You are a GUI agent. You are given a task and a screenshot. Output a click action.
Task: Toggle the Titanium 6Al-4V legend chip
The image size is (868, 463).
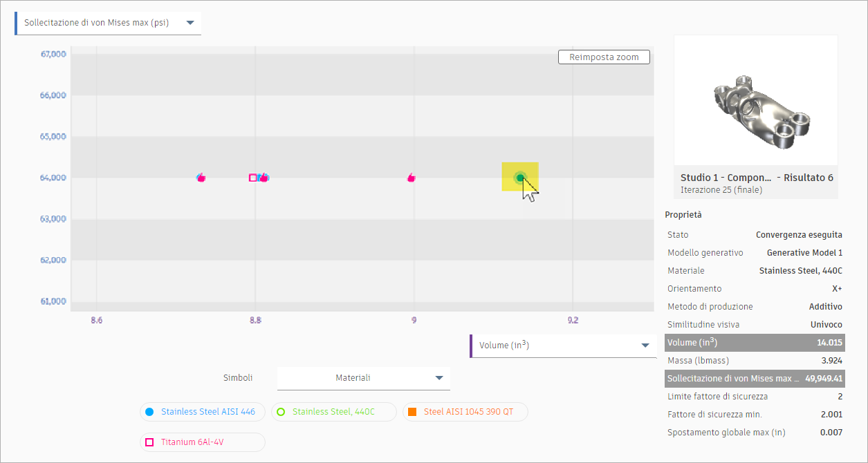pos(203,442)
